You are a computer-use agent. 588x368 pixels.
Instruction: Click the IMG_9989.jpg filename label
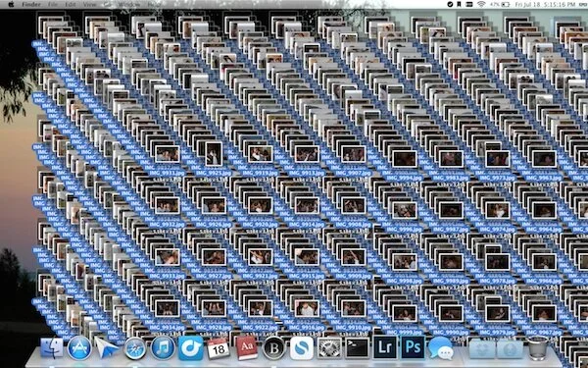[451, 281]
